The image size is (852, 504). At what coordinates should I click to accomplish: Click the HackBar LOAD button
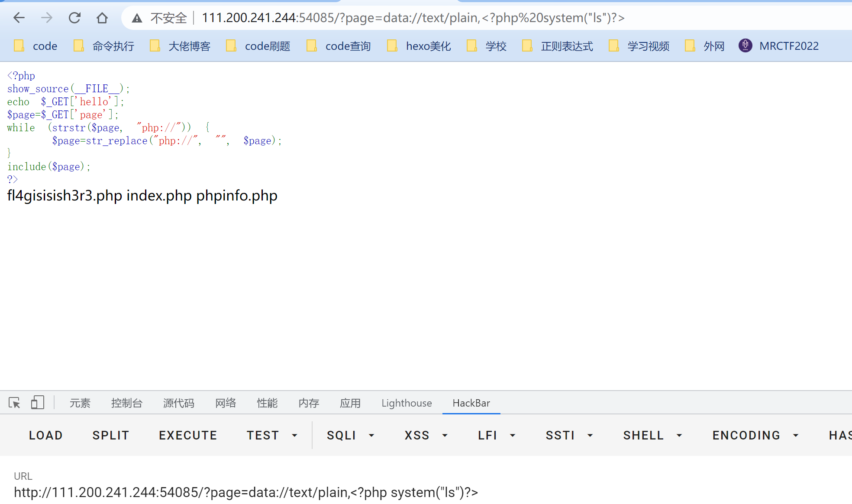point(46,435)
